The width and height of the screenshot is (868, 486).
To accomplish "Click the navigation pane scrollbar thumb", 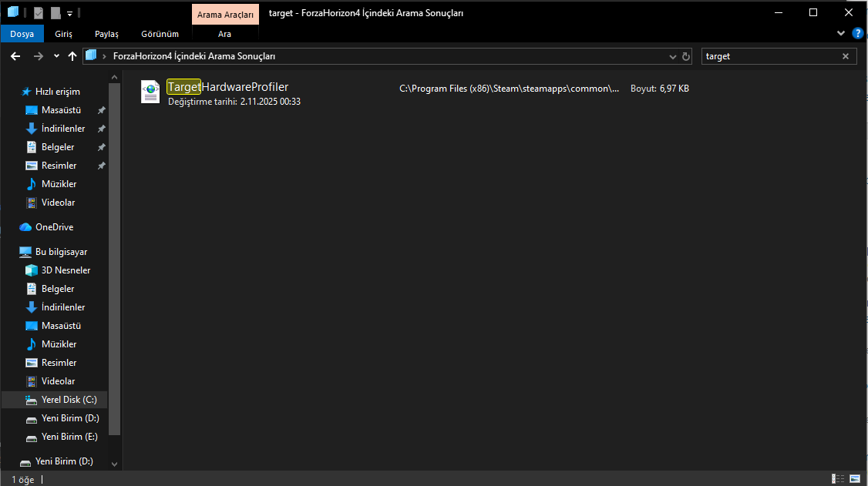I will tap(115, 259).
